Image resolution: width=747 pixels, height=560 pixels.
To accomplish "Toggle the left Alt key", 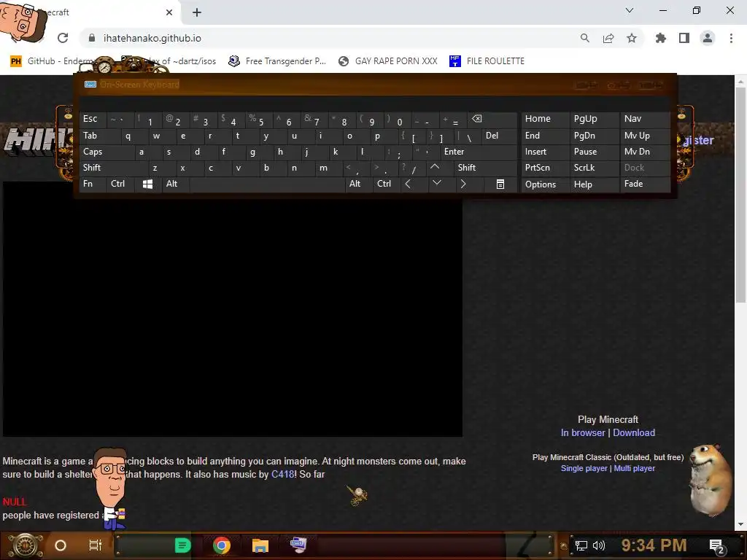I will (x=175, y=184).
